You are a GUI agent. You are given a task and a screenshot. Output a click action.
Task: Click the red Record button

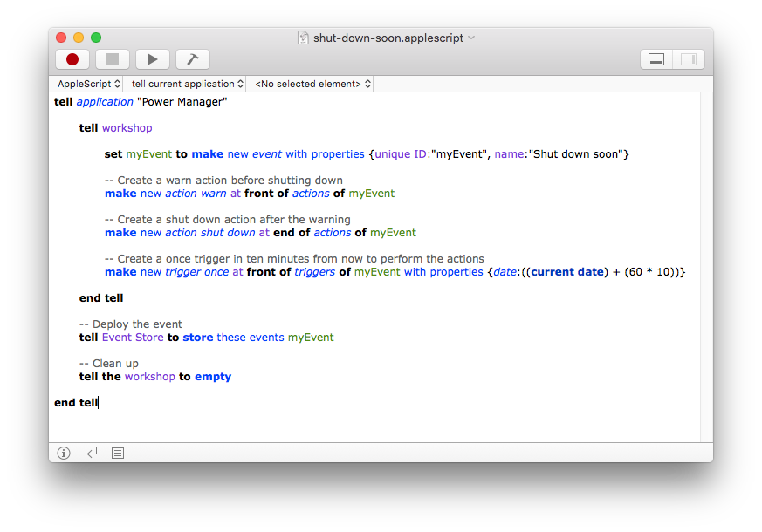tap(72, 59)
